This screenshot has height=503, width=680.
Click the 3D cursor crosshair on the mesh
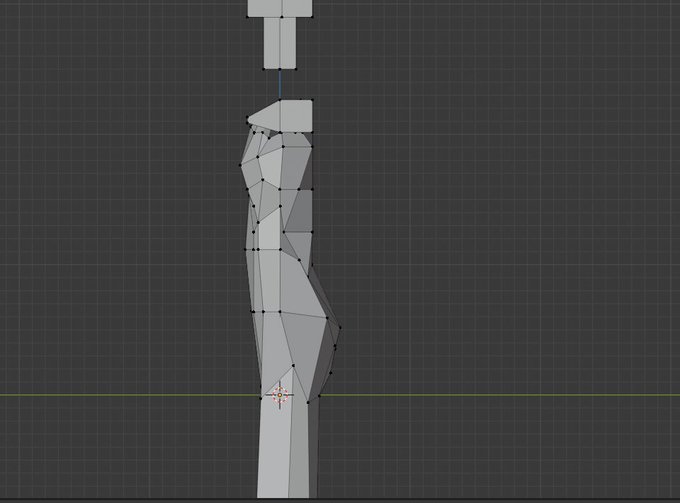(x=280, y=395)
